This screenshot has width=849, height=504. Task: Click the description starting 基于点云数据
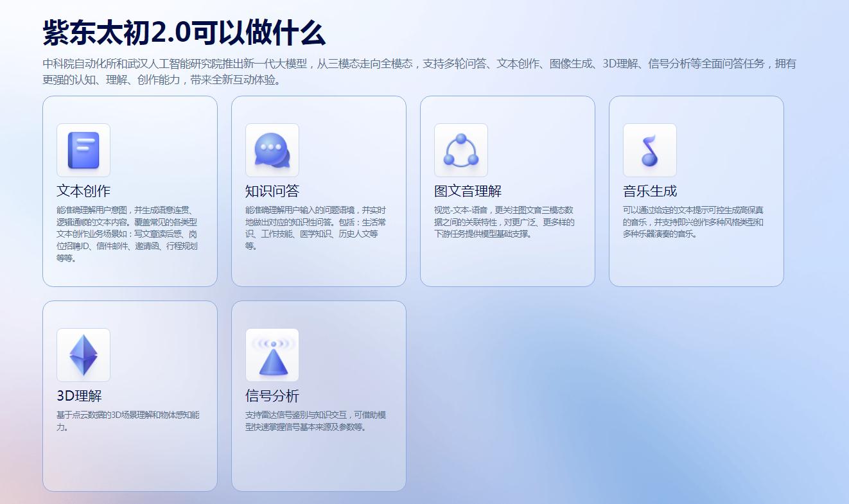(x=128, y=421)
